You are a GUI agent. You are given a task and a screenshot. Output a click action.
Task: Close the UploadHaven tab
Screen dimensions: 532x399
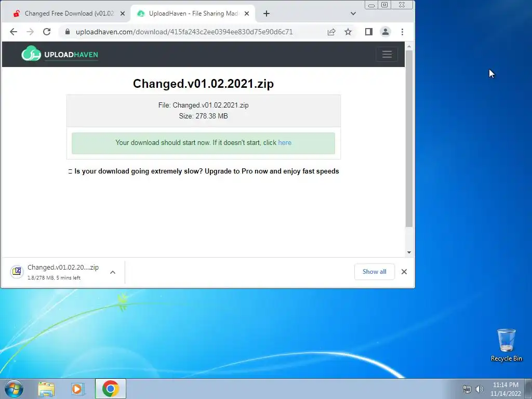[x=247, y=14]
